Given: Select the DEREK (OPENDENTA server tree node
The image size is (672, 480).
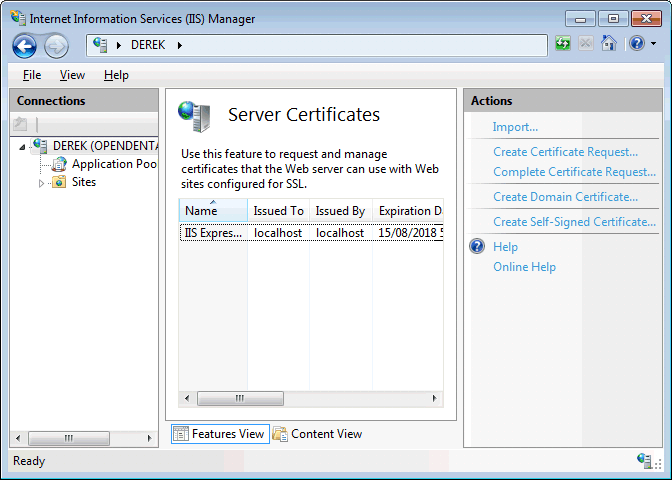Looking at the screenshot, I should tap(105, 146).
